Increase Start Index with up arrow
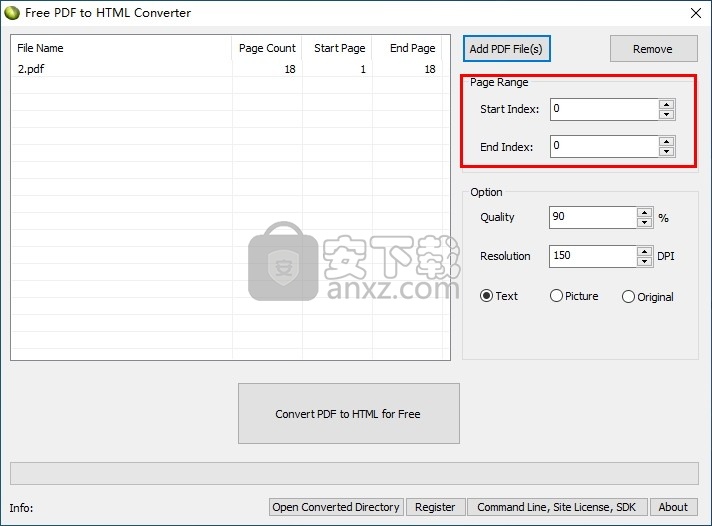Image resolution: width=712 pixels, height=526 pixels. tap(667, 104)
